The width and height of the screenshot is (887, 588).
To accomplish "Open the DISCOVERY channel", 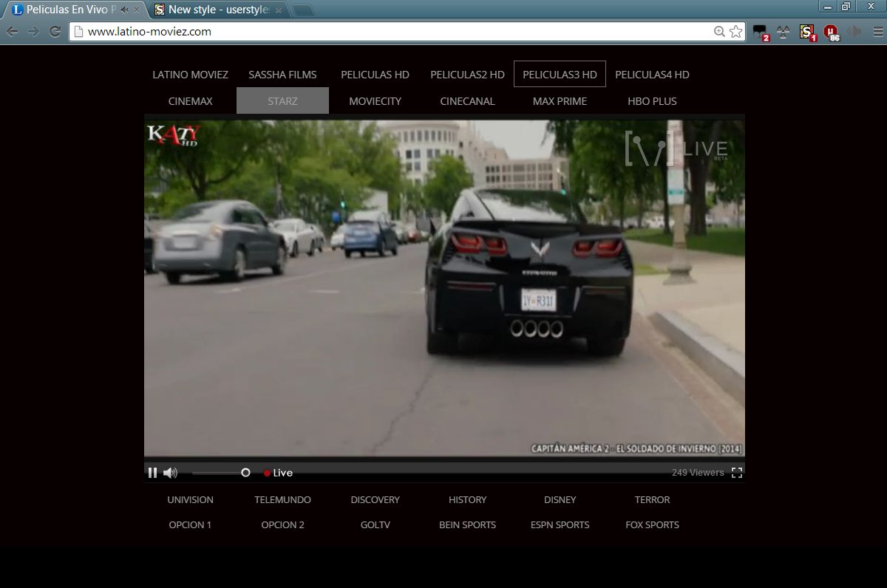I will (375, 500).
